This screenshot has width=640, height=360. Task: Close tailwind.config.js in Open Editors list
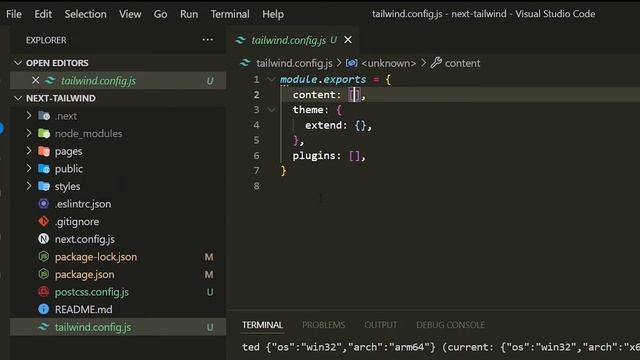tap(36, 80)
